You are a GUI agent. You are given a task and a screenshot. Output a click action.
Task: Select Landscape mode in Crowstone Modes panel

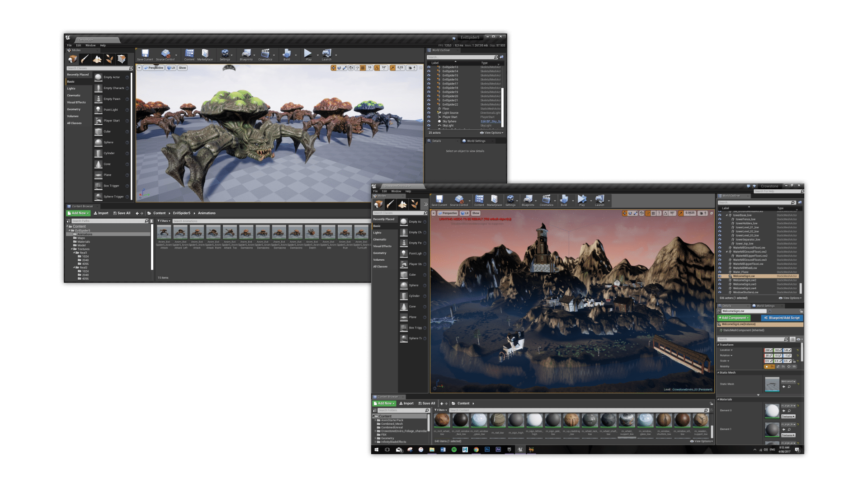[402, 205]
